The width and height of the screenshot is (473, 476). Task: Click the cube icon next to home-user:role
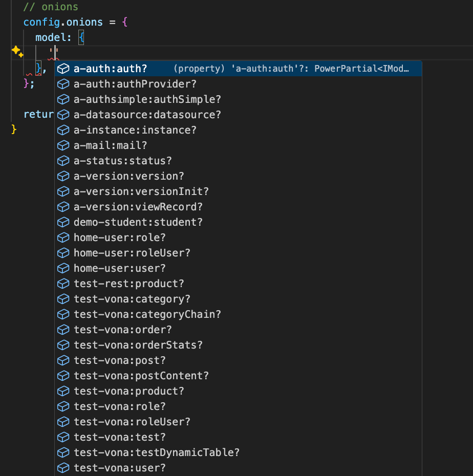point(63,237)
